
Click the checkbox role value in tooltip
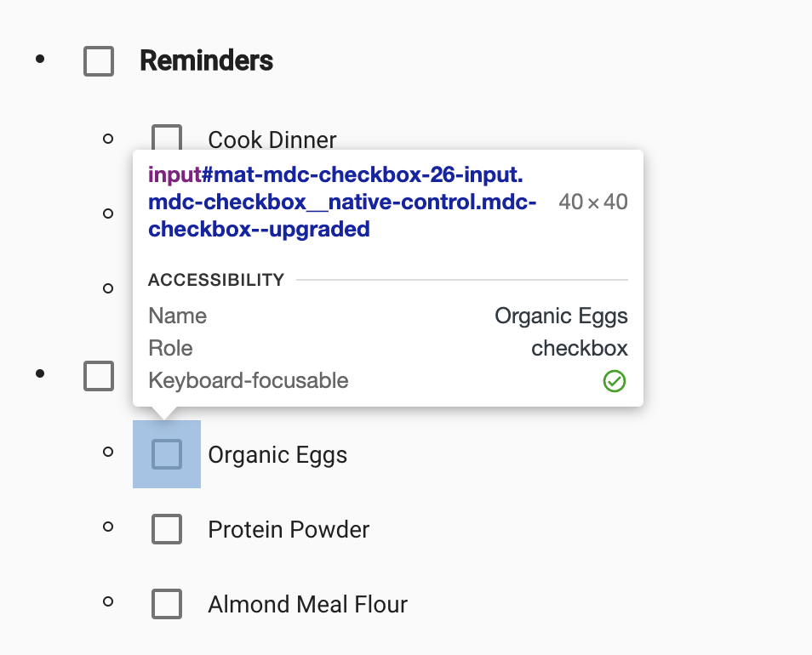click(580, 349)
